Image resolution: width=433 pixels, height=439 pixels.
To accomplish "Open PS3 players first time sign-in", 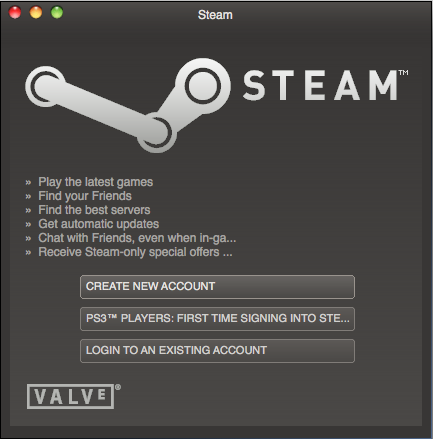I will pyautogui.click(x=217, y=319).
